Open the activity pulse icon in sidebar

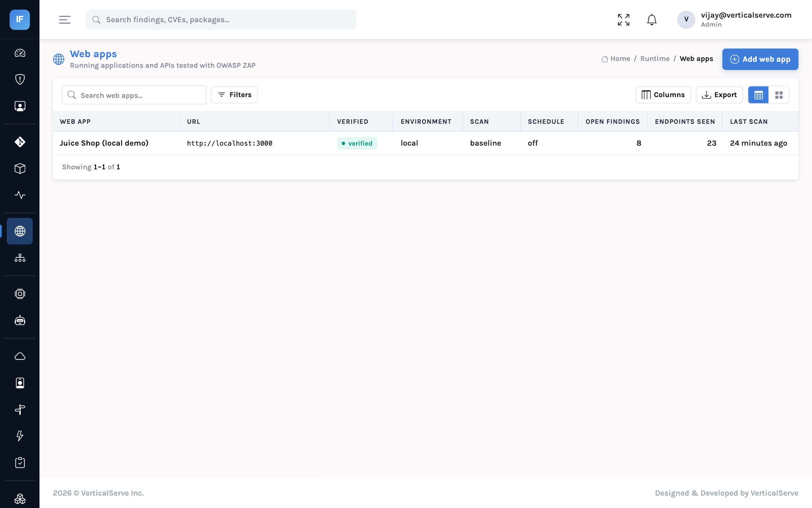click(20, 195)
